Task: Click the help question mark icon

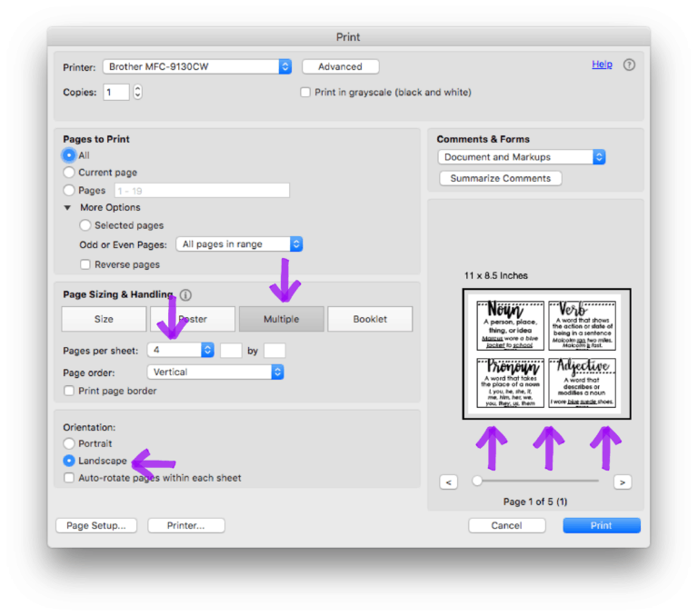Action: (x=629, y=65)
